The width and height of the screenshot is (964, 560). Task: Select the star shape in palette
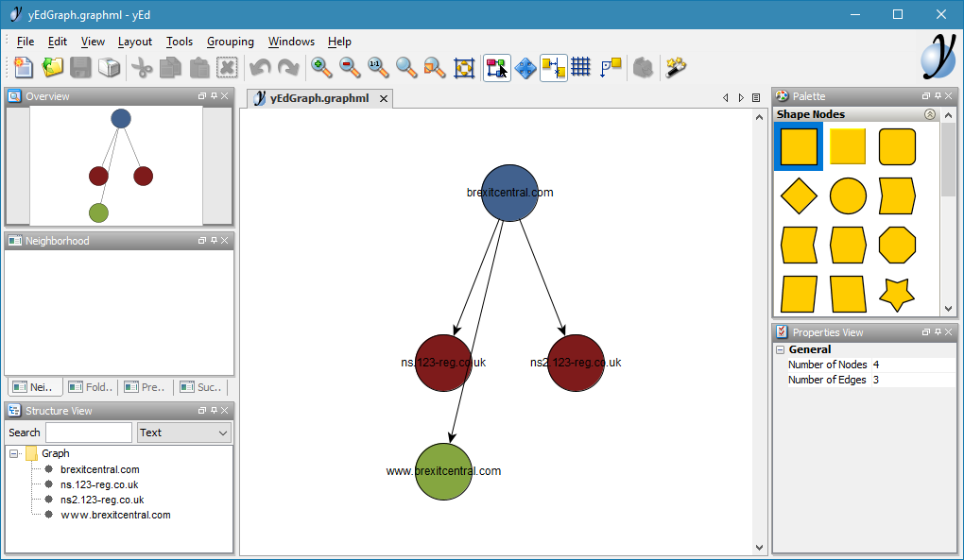point(897,294)
